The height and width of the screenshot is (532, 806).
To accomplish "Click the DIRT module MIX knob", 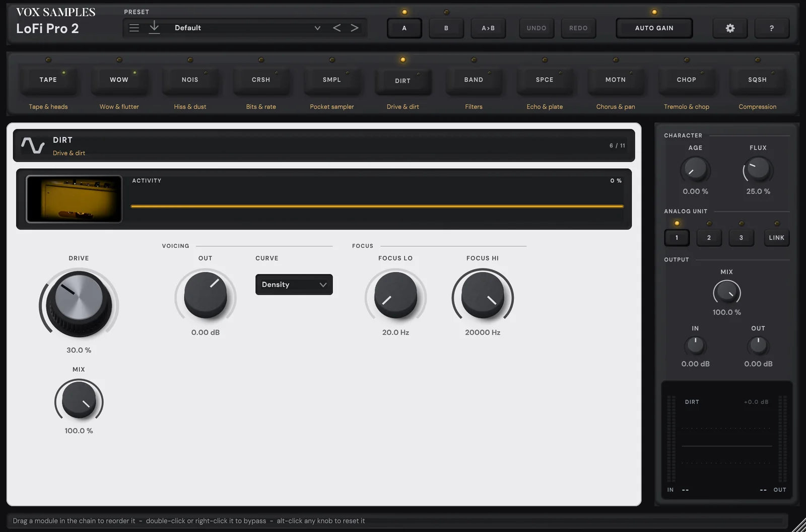I will [x=79, y=400].
